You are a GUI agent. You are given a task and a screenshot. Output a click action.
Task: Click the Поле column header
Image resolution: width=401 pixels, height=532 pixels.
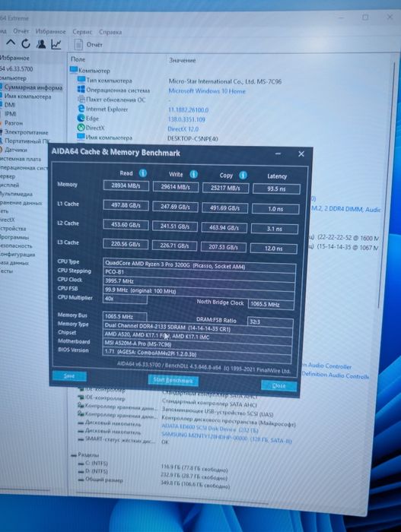click(x=78, y=59)
